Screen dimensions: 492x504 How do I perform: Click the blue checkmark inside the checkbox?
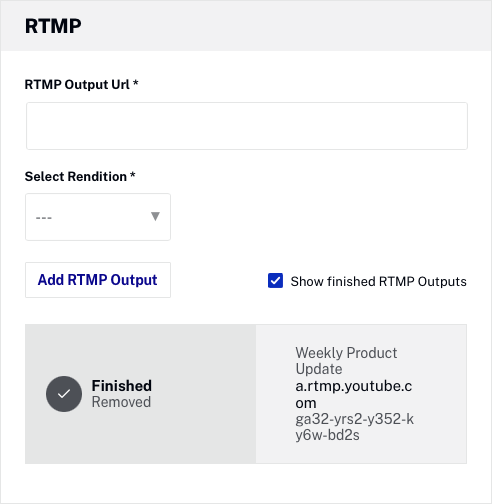point(275,281)
